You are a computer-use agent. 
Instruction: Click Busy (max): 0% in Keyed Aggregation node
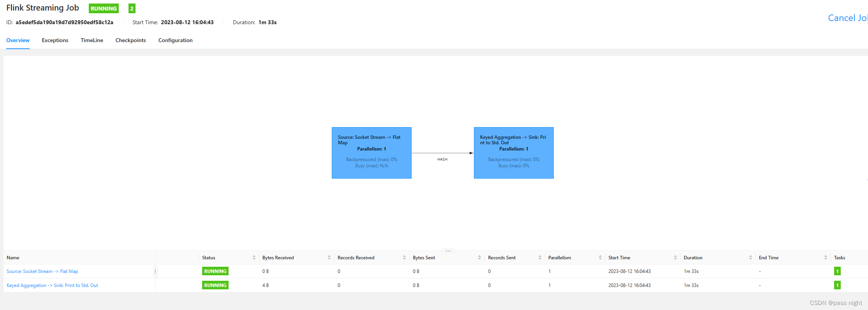pos(514,166)
